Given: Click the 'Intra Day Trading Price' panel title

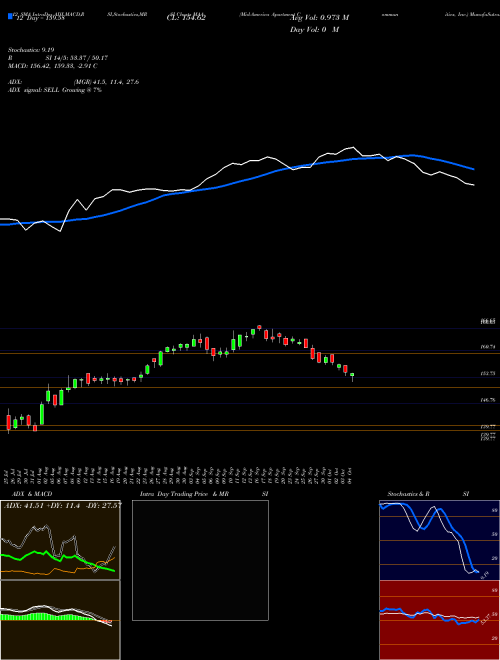Looking at the screenshot, I should (x=174, y=494).
